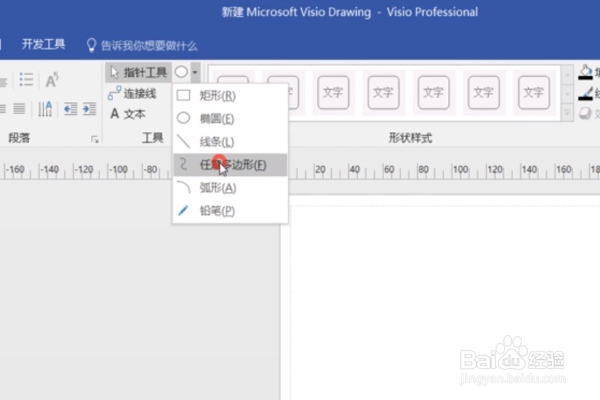
Task: Select the fifth shape style thumbnail
Action: tap(433, 93)
